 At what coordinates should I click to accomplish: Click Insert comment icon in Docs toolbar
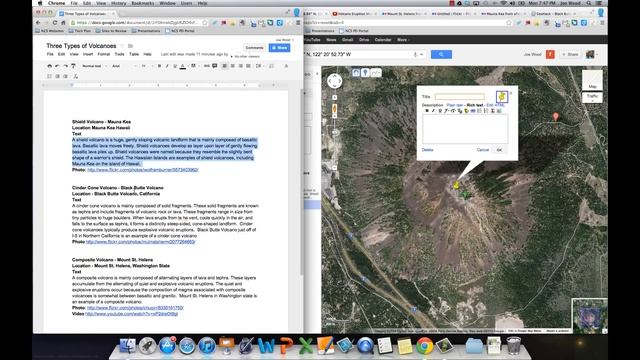coord(215,66)
